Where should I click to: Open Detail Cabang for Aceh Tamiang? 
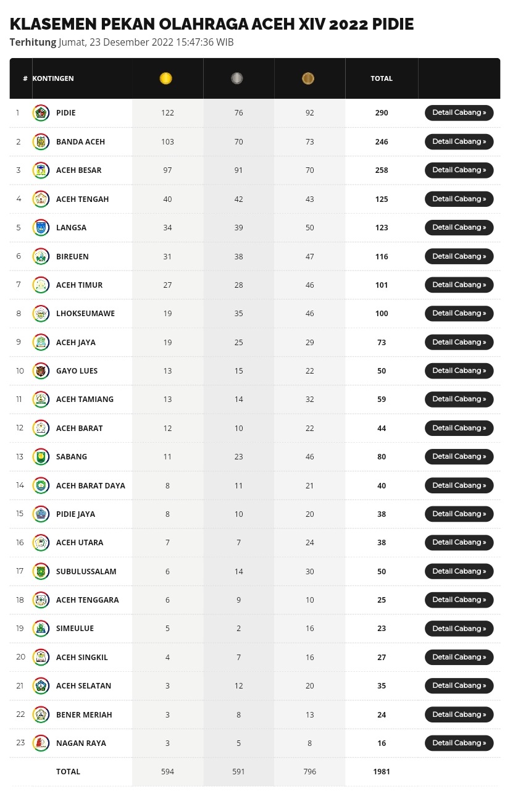459,399
